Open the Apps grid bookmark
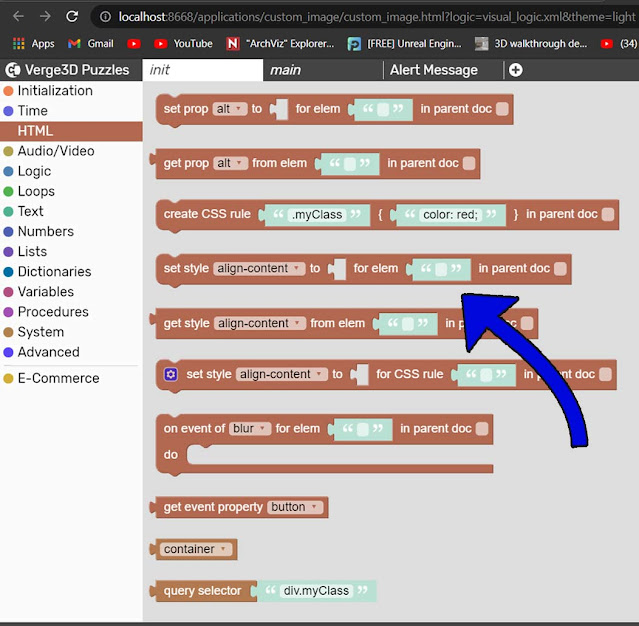This screenshot has height=626, width=639. [33, 44]
